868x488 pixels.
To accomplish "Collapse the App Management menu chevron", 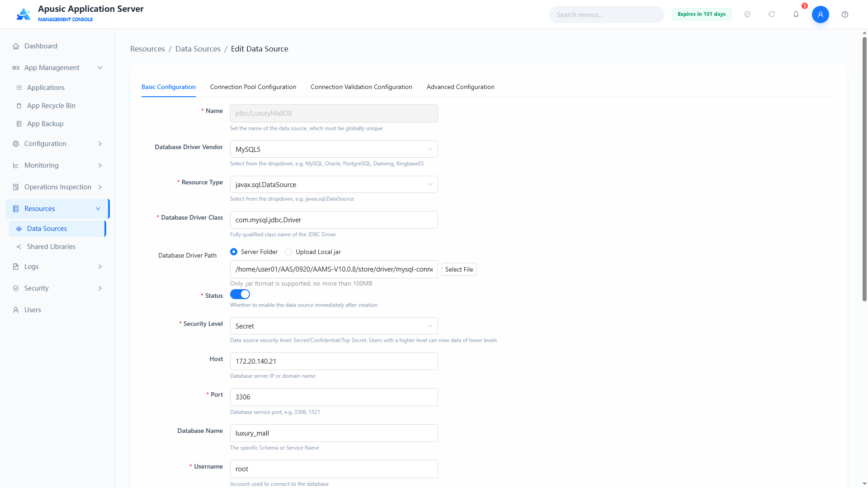I will tap(100, 68).
